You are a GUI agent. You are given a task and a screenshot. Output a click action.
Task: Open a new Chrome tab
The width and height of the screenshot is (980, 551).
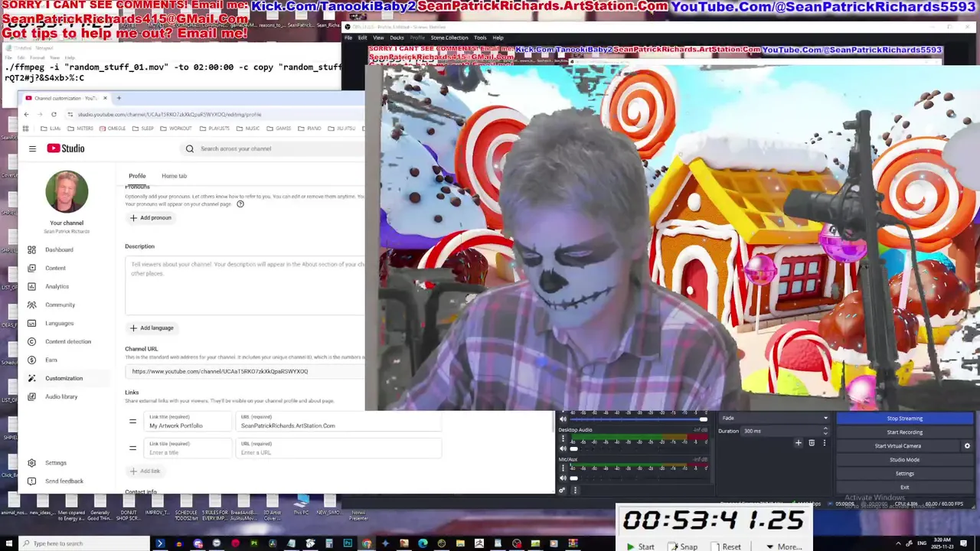pyautogui.click(x=119, y=98)
